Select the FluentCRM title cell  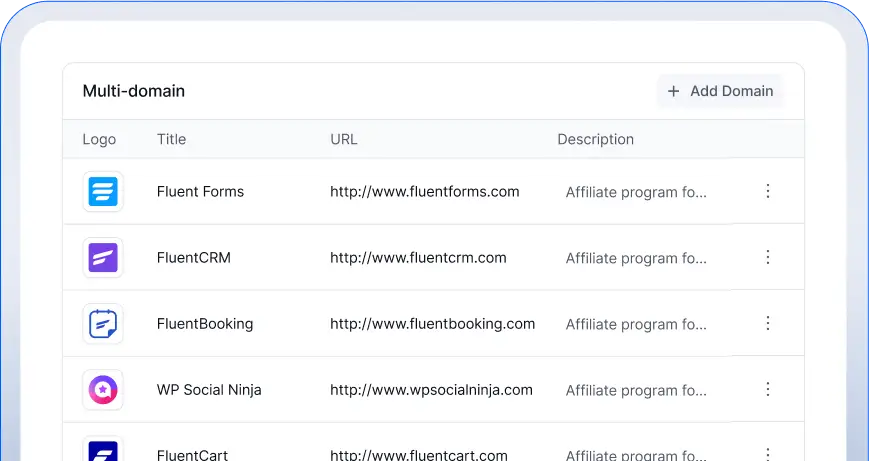(x=193, y=258)
